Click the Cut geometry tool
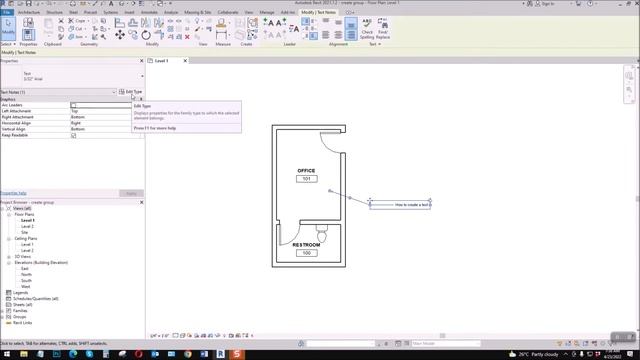 click(76, 29)
